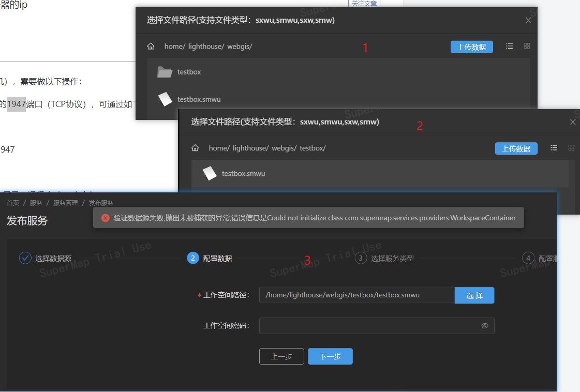Open 服务管理 in the page breadcrumb
The height and width of the screenshot is (392, 580).
click(x=66, y=203)
